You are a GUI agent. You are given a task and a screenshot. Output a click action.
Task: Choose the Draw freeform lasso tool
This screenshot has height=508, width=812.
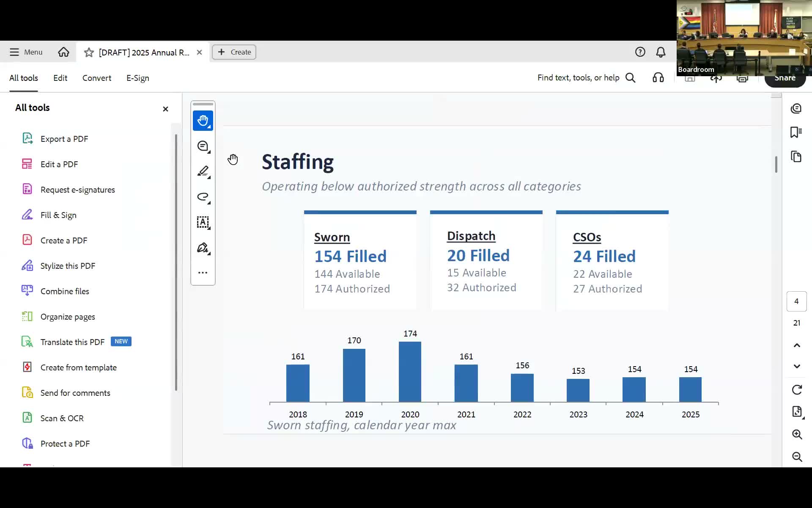tap(203, 197)
